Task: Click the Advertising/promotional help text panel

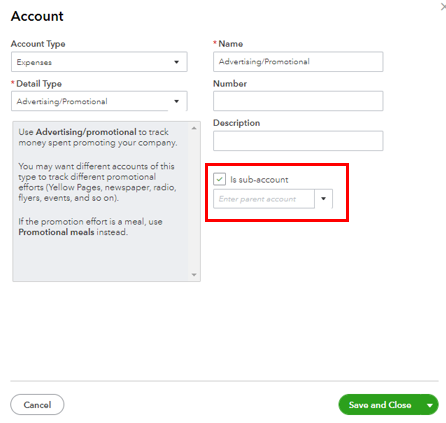Action: click(x=101, y=201)
